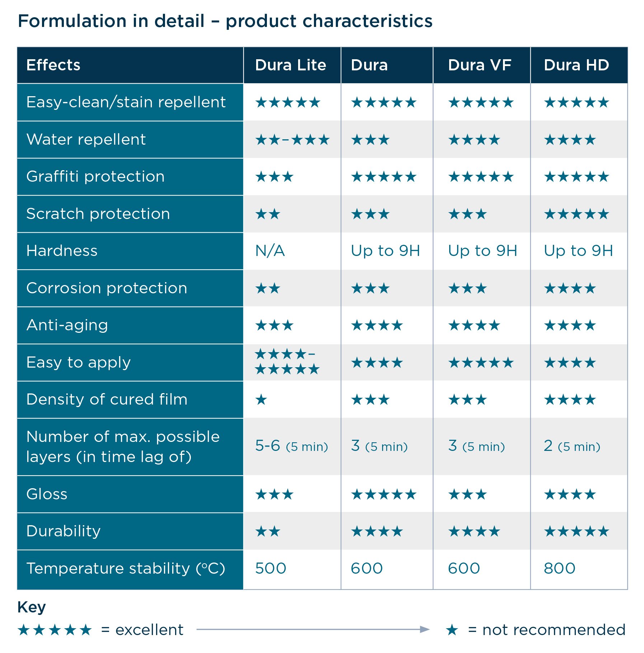644x653 pixels.
Task: Click the single star in Density of cured film row
Action: click(261, 400)
